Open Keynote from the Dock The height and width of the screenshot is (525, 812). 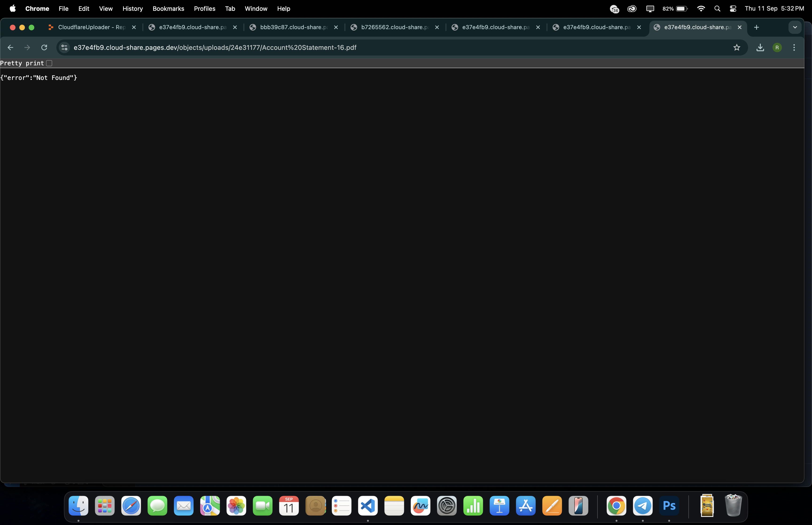tap(500, 505)
